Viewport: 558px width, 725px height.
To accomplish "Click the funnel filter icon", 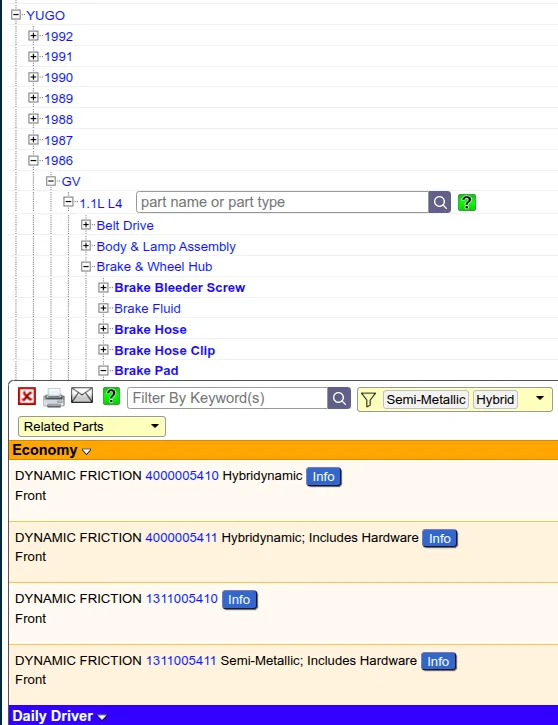I will pos(368,399).
